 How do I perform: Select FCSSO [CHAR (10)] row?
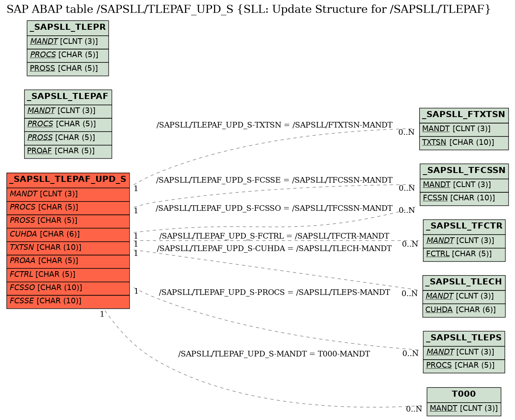click(x=68, y=288)
